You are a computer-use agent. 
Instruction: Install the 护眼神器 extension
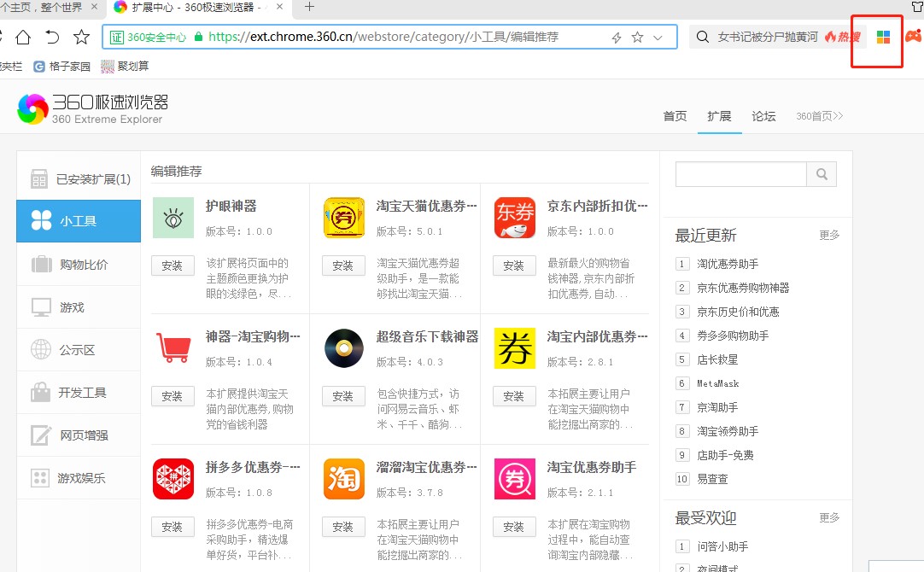click(173, 266)
